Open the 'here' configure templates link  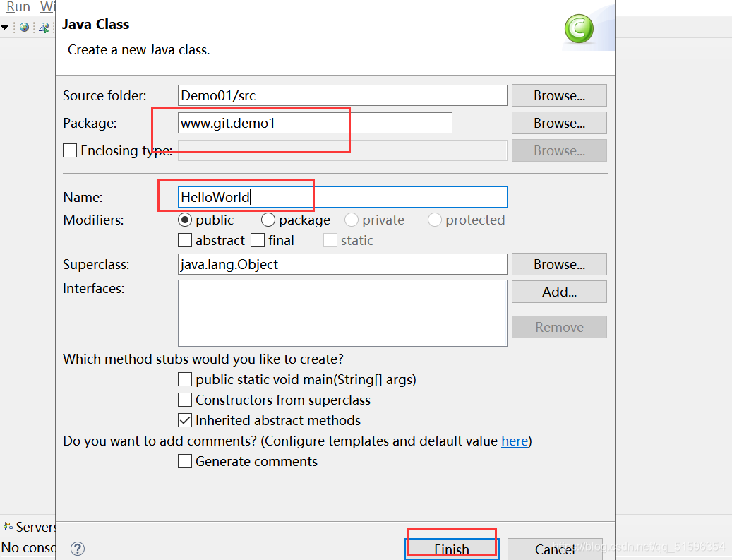tap(515, 441)
